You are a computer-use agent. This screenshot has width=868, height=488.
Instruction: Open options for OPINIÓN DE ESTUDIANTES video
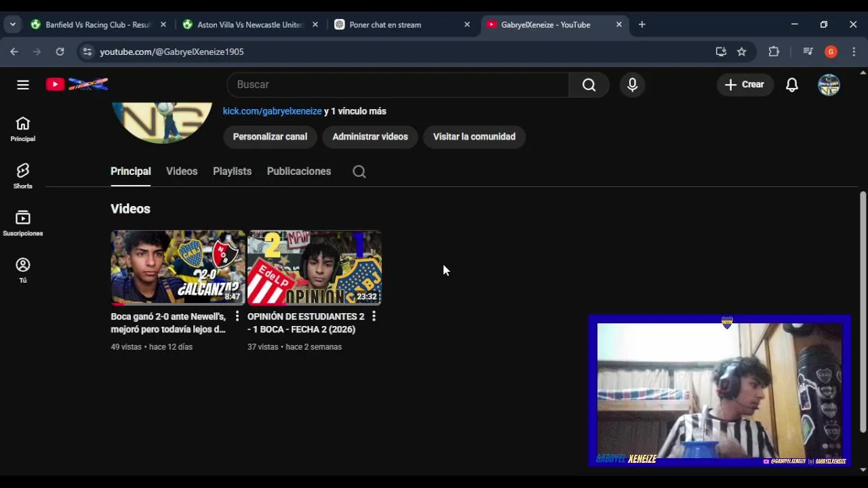pyautogui.click(x=374, y=317)
